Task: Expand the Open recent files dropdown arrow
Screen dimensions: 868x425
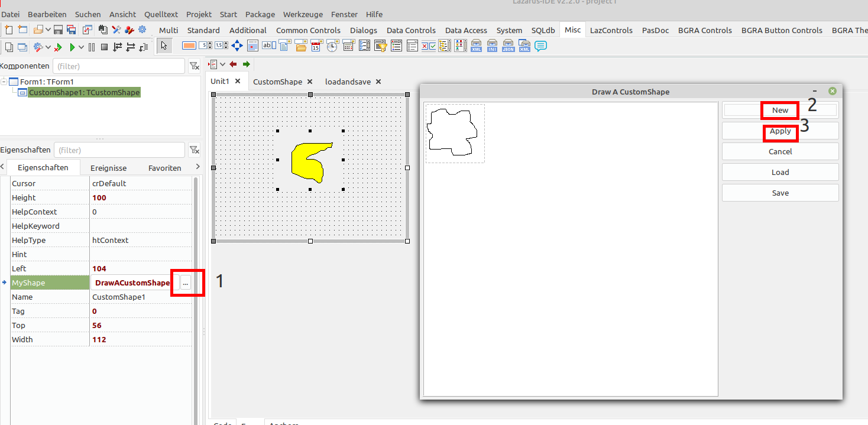Action: point(48,30)
